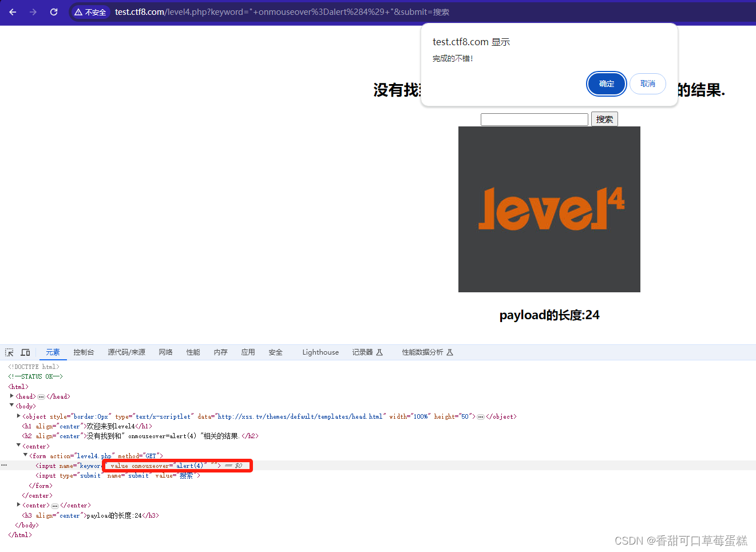Click the browser address bar URL
Screen dimensions: 756x552
(x=229, y=11)
